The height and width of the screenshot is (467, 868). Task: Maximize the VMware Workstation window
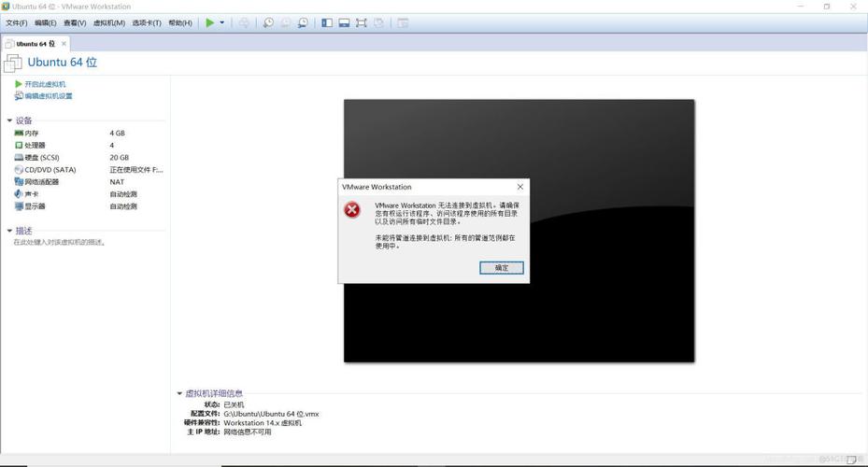[x=827, y=7]
